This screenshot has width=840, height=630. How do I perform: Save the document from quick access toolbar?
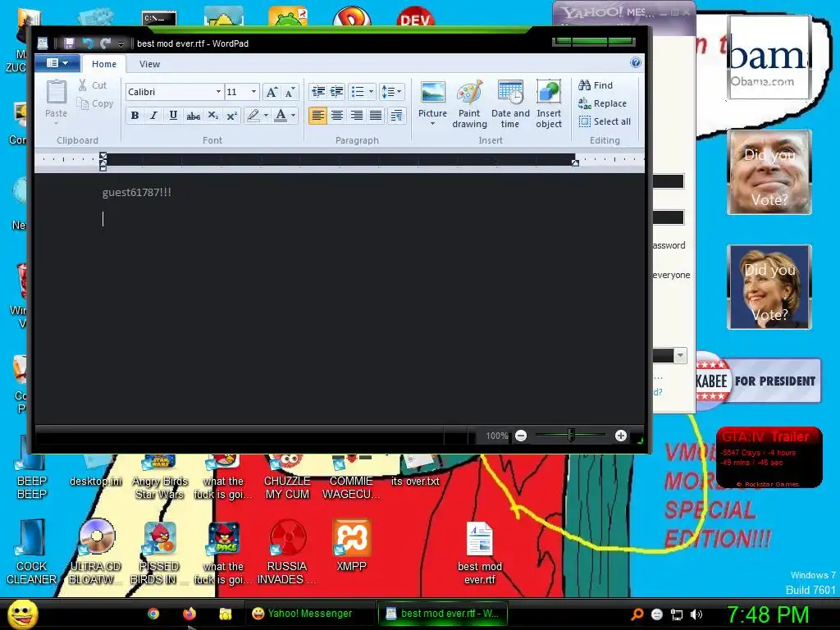[69, 43]
